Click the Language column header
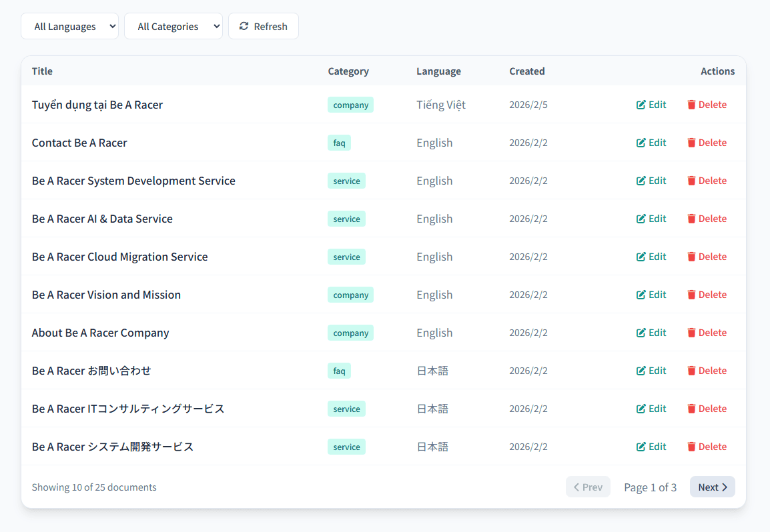Viewport: 770px width, 532px height. click(438, 71)
